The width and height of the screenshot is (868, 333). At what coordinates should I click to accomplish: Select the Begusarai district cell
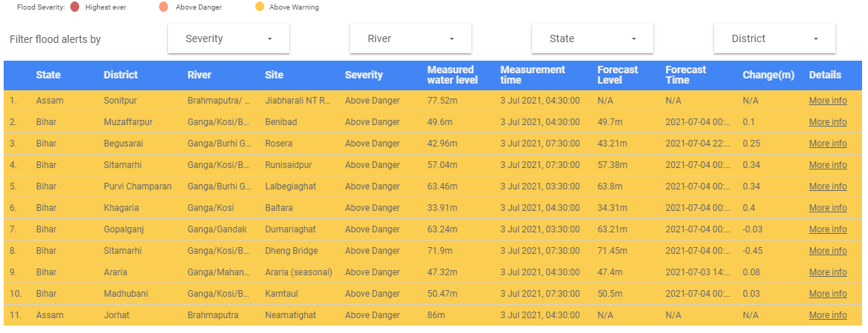click(x=124, y=144)
